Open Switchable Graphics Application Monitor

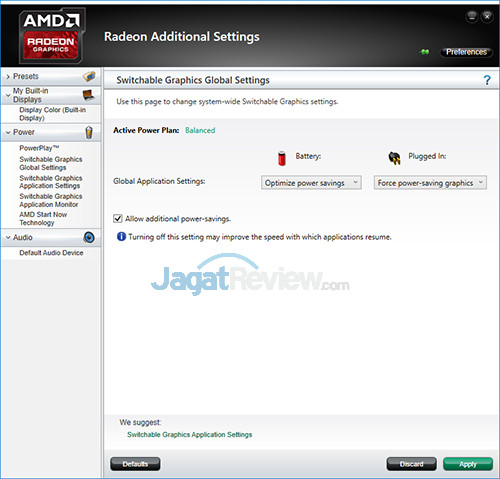click(51, 200)
